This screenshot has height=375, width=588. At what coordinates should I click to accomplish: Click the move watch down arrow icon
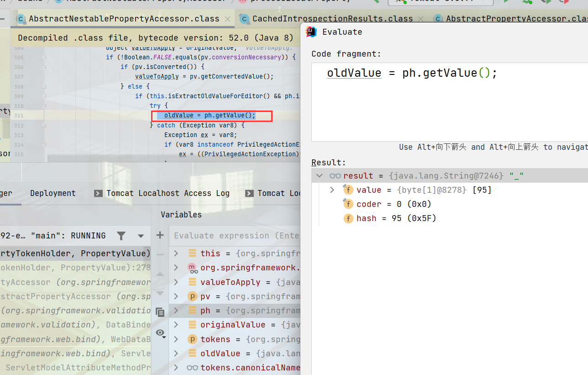[160, 293]
